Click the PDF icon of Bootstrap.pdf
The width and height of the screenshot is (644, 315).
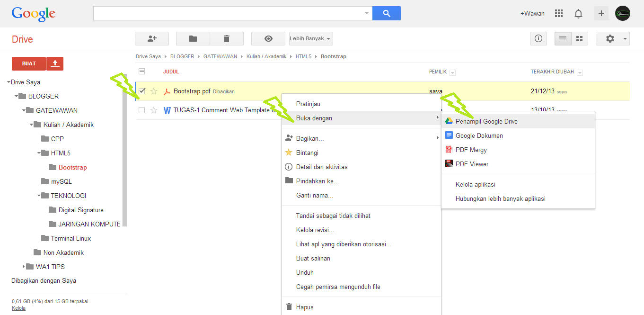167,91
